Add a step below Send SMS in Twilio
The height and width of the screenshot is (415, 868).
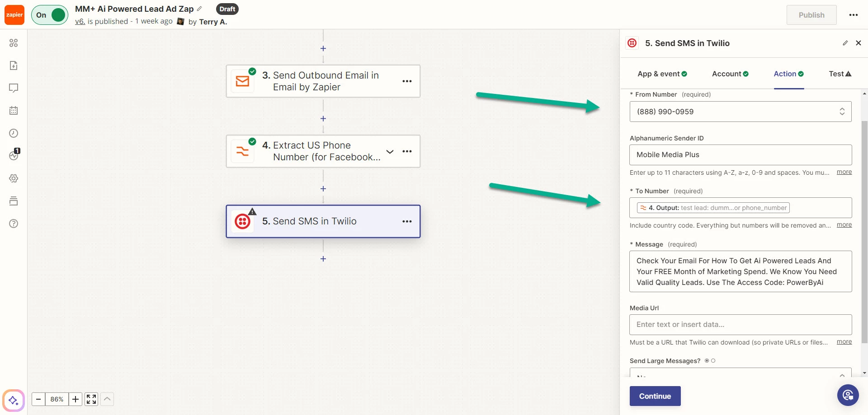[x=323, y=259]
